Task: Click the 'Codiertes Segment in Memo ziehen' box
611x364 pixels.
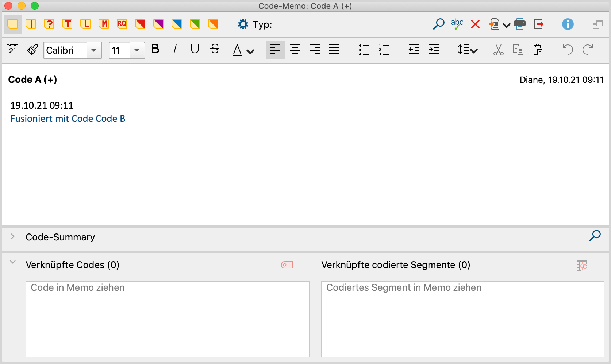Action: tap(463, 319)
